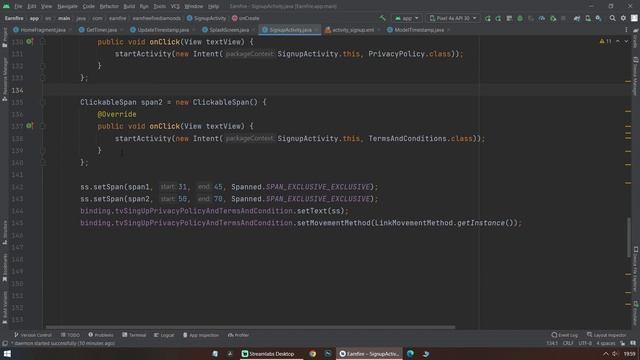Open the settings gear in the toolbar
The image size is (640, 360).
[x=623, y=18]
